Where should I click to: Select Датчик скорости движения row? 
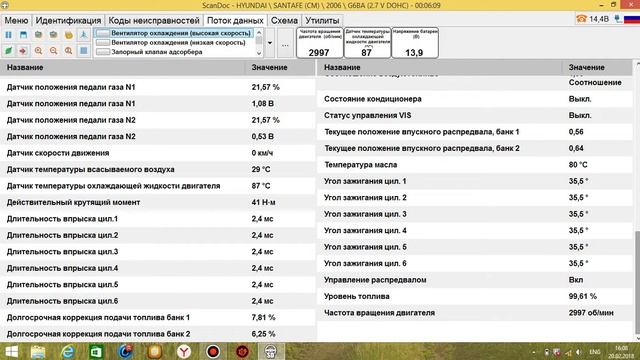tap(158, 153)
